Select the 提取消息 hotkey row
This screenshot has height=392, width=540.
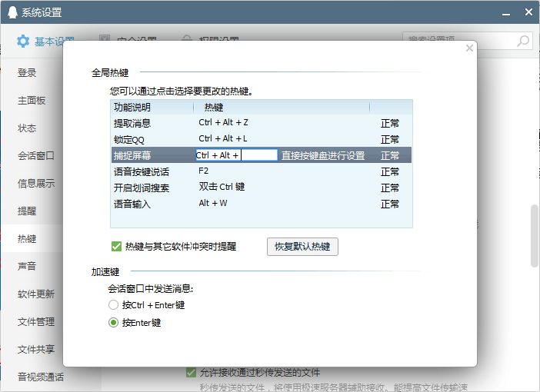click(261, 123)
